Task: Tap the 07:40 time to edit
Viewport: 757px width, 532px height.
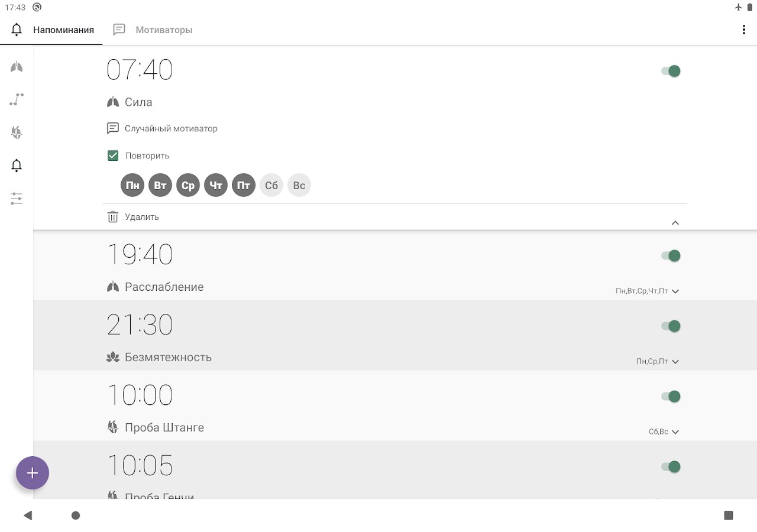Action: (140, 70)
